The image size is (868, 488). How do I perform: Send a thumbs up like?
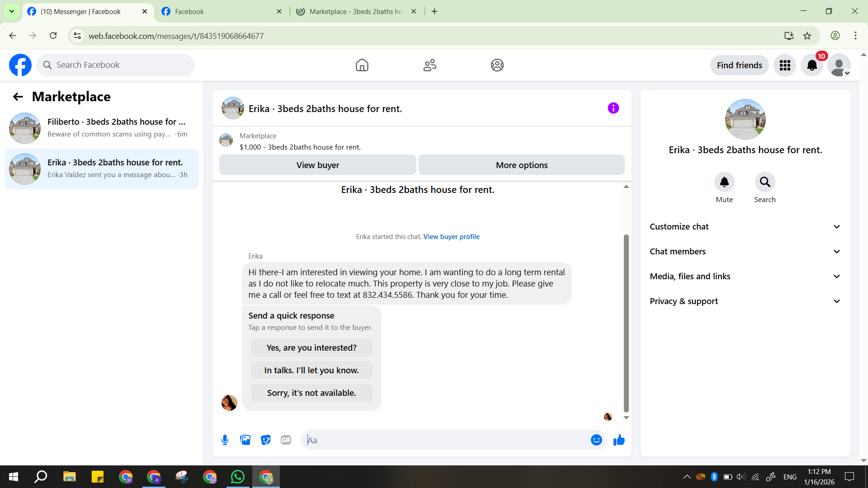619,440
